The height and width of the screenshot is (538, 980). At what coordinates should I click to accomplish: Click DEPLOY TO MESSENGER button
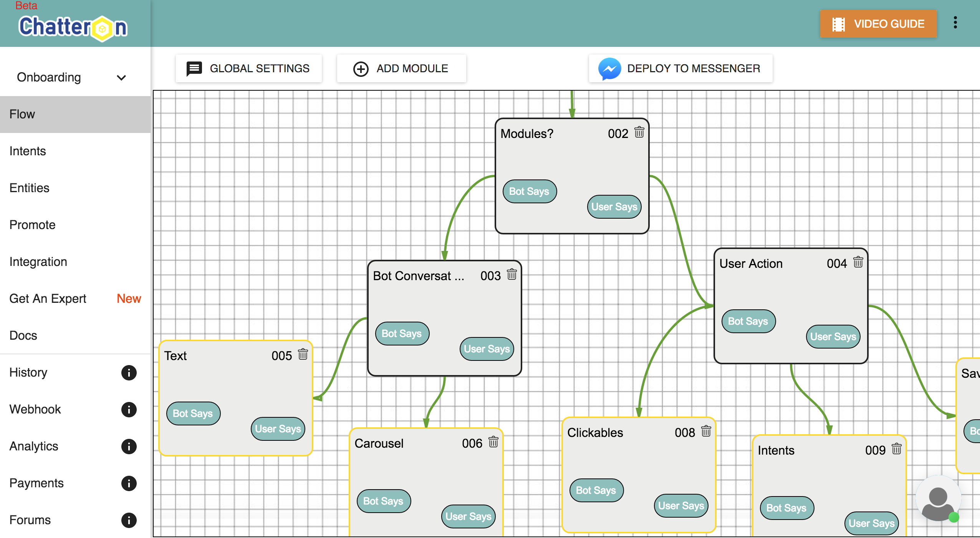(680, 68)
